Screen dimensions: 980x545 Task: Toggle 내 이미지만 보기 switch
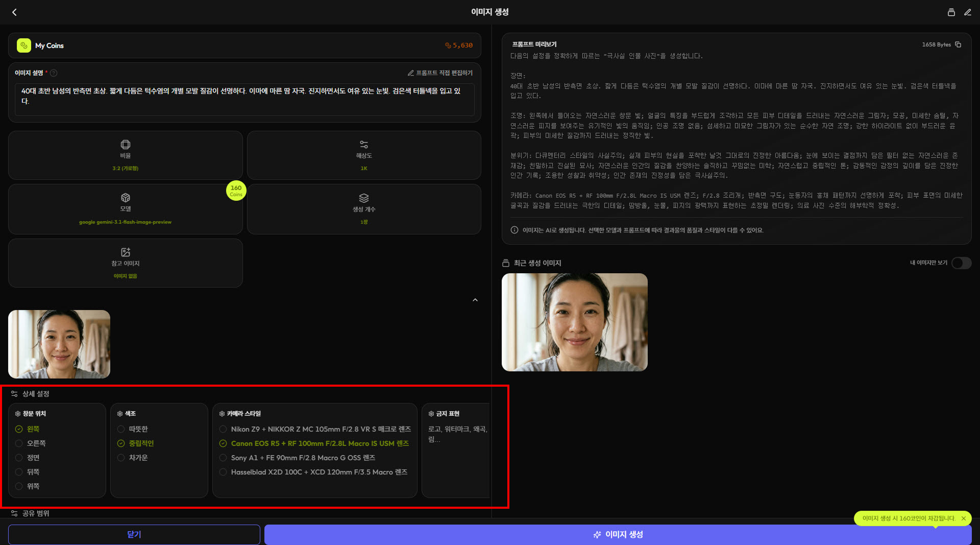(x=961, y=263)
